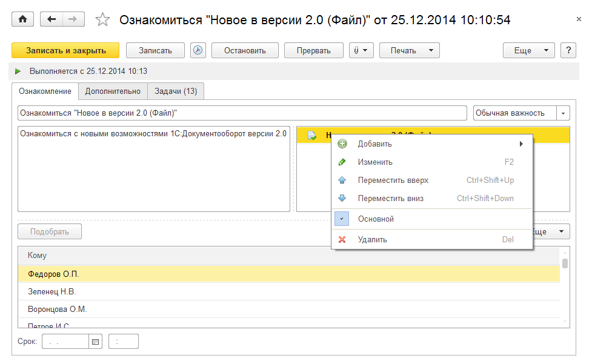Select Изменить in the context menu
The image size is (592, 364).
tap(374, 162)
